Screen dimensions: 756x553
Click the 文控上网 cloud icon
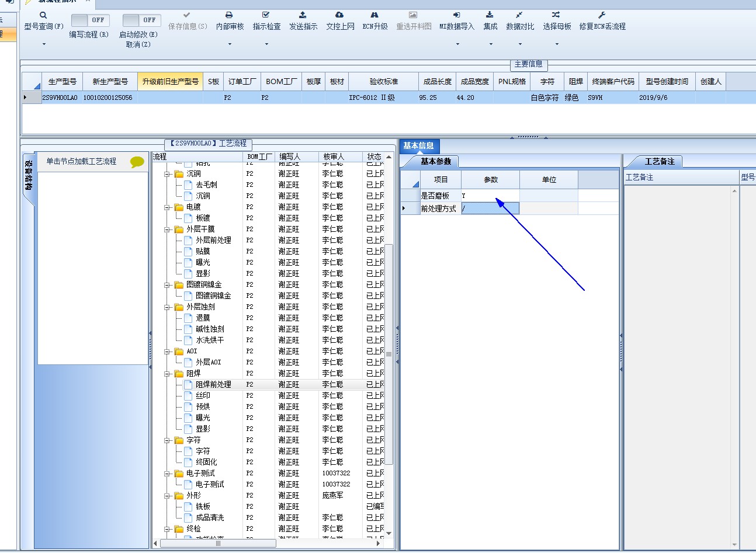coord(339,15)
